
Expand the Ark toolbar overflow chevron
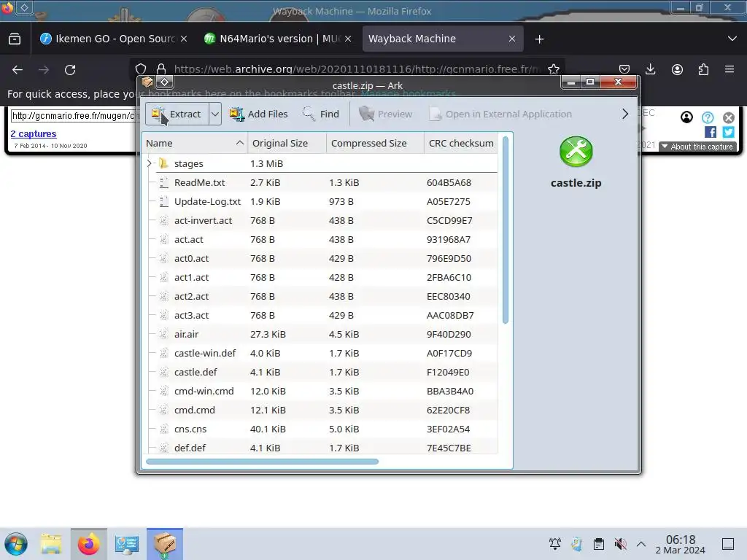625,114
